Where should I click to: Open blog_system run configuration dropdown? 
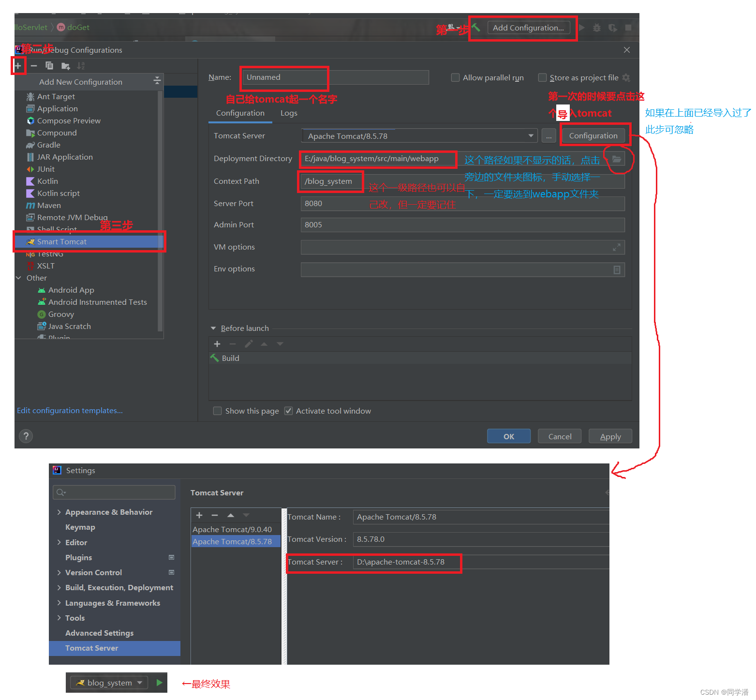tap(109, 683)
